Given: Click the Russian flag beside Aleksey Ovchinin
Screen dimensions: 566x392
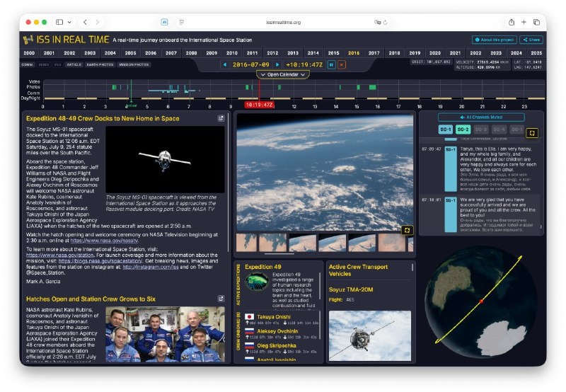Looking at the screenshot, I should pyautogui.click(x=250, y=331).
